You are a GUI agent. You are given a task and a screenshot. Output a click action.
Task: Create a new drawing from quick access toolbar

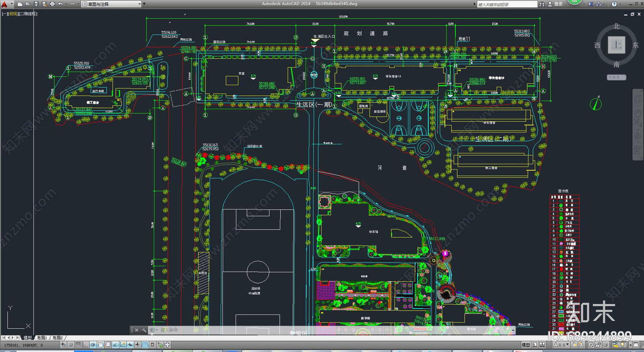click(20, 4)
